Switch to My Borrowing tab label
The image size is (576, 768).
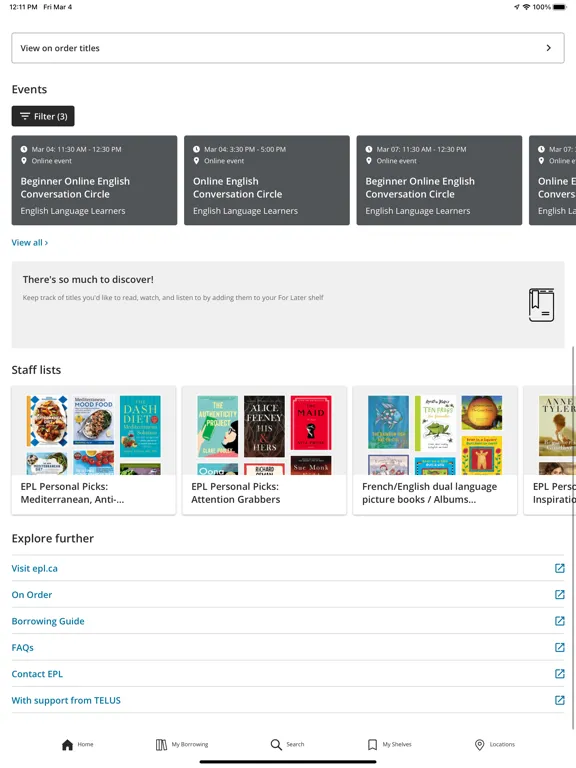190,744
